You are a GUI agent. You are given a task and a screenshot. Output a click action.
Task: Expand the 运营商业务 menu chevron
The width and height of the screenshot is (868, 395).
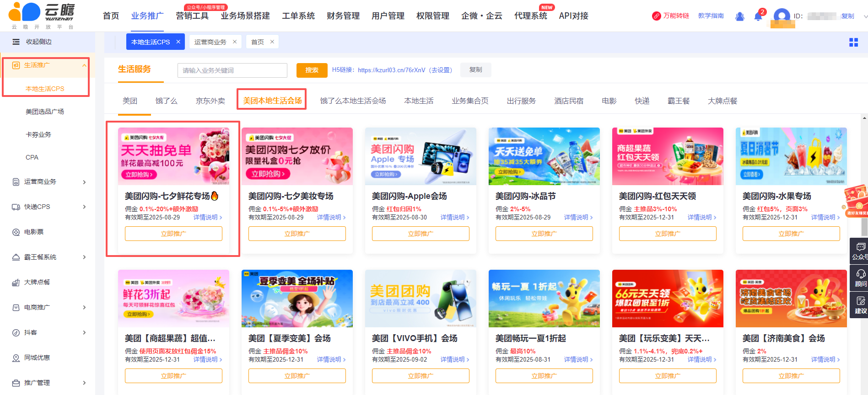point(84,182)
